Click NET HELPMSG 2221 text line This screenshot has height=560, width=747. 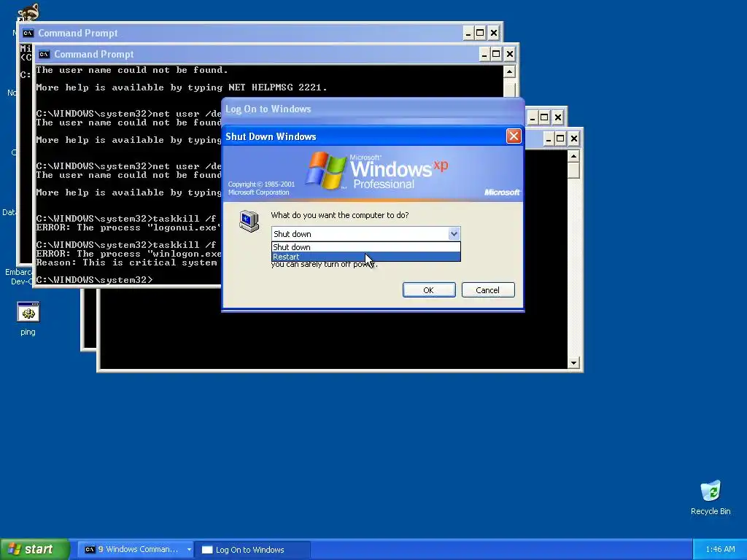click(x=182, y=87)
